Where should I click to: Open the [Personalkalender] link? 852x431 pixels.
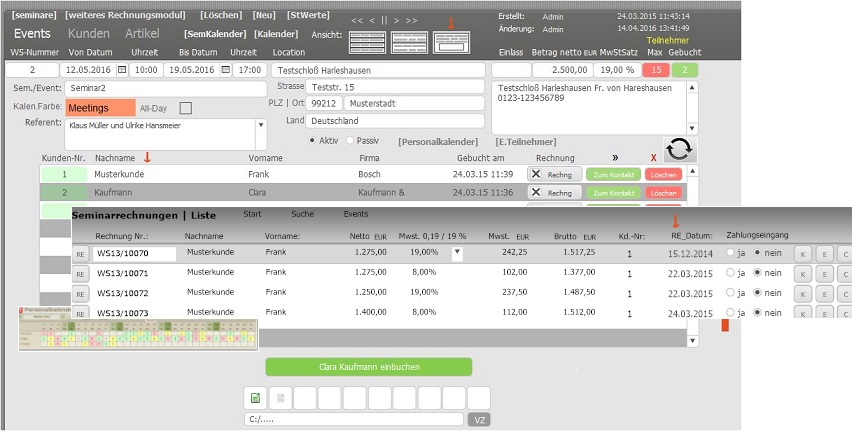(x=438, y=142)
